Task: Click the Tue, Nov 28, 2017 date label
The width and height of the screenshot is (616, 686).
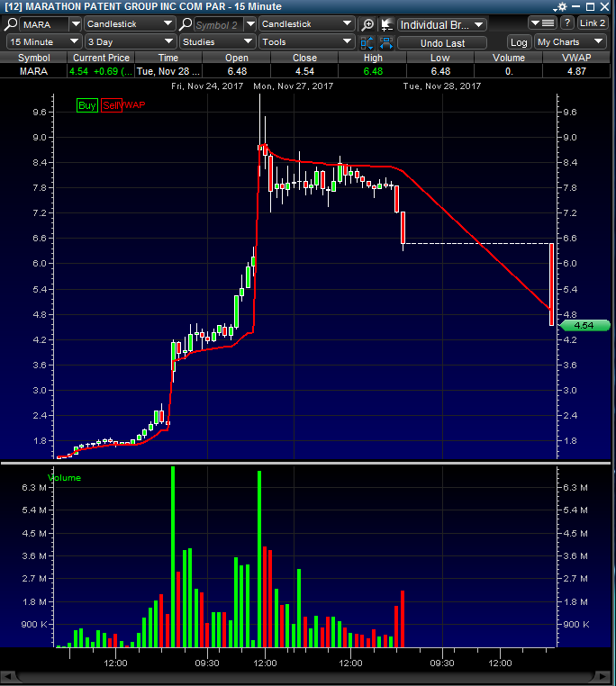Action: click(x=442, y=86)
